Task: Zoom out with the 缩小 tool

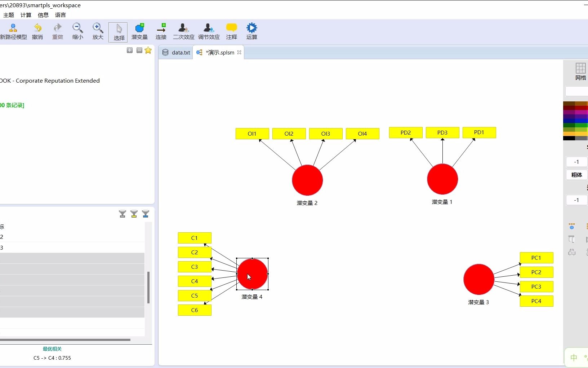Action: [78, 32]
